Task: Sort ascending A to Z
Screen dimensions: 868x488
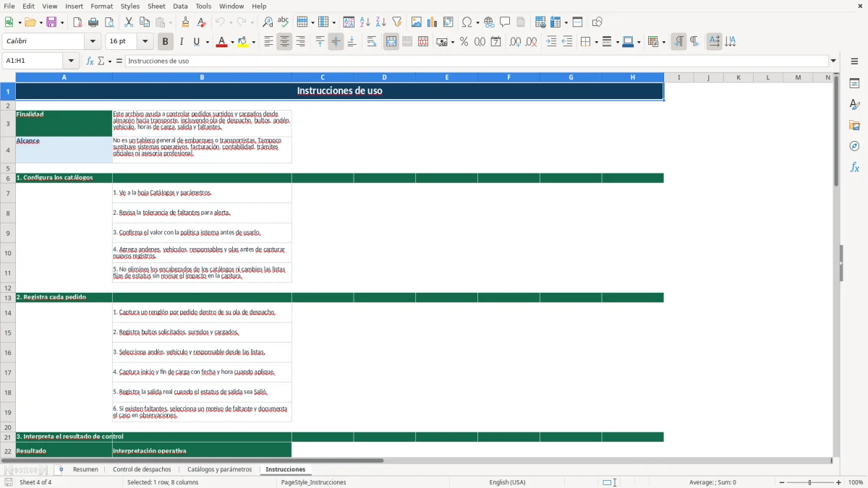Action: point(365,22)
